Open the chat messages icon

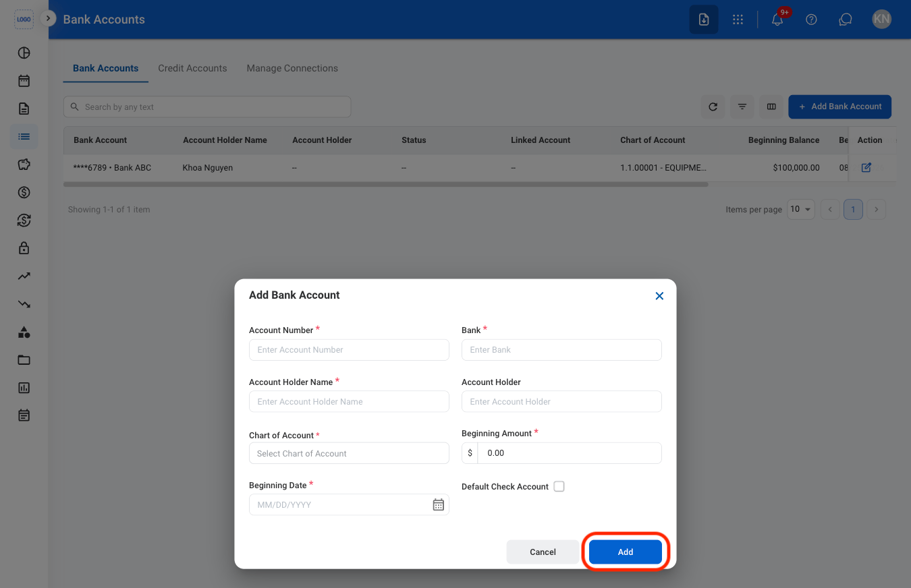point(845,20)
